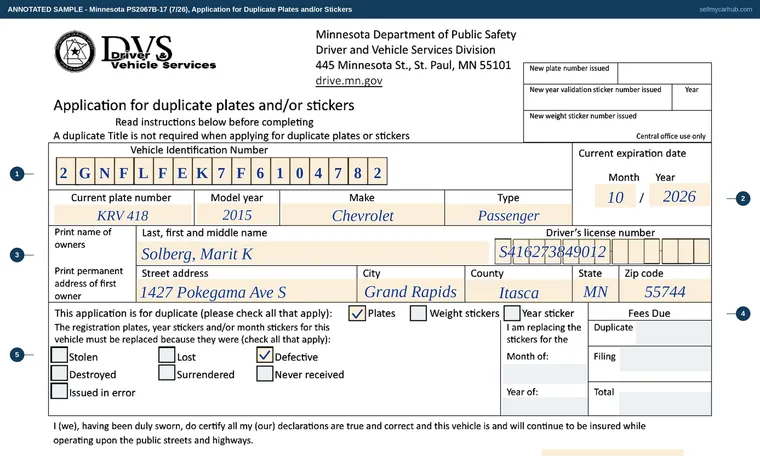Mark the Lost checkbox
Screen dimensions: 760x456
pos(167,355)
